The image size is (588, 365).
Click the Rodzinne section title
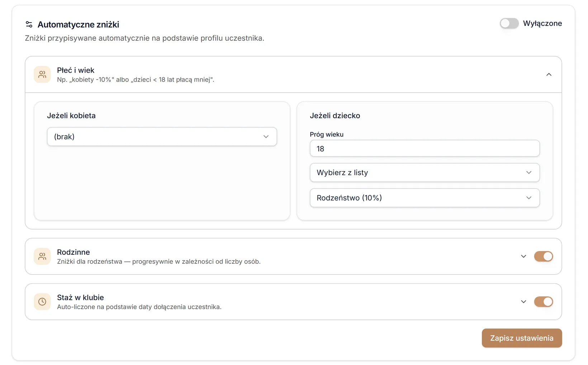click(x=73, y=252)
